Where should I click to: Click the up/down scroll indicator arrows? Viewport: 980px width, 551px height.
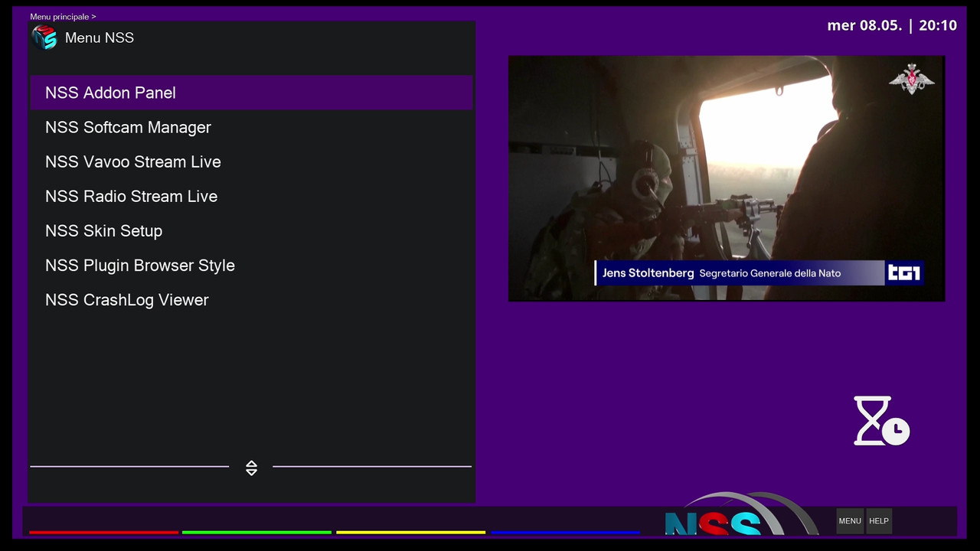click(x=251, y=468)
